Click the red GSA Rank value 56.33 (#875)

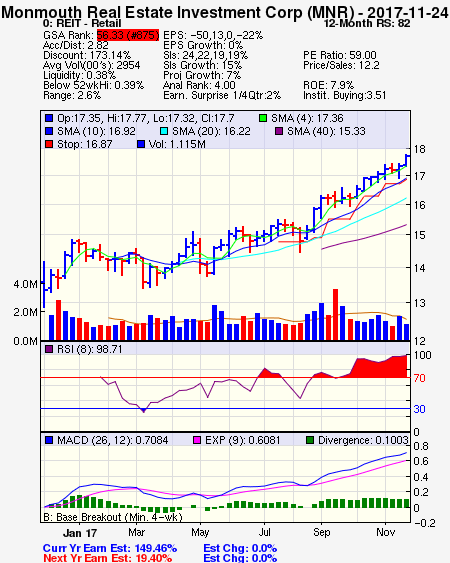(128, 35)
